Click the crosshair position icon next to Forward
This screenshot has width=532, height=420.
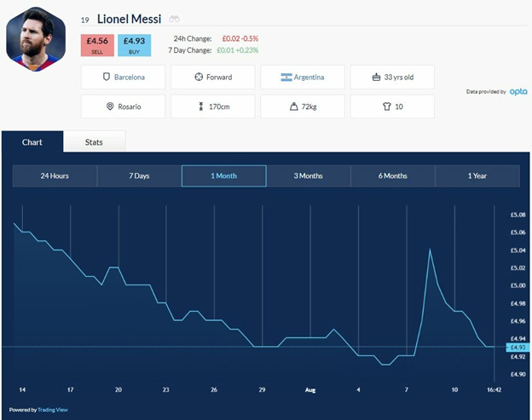tap(199, 77)
